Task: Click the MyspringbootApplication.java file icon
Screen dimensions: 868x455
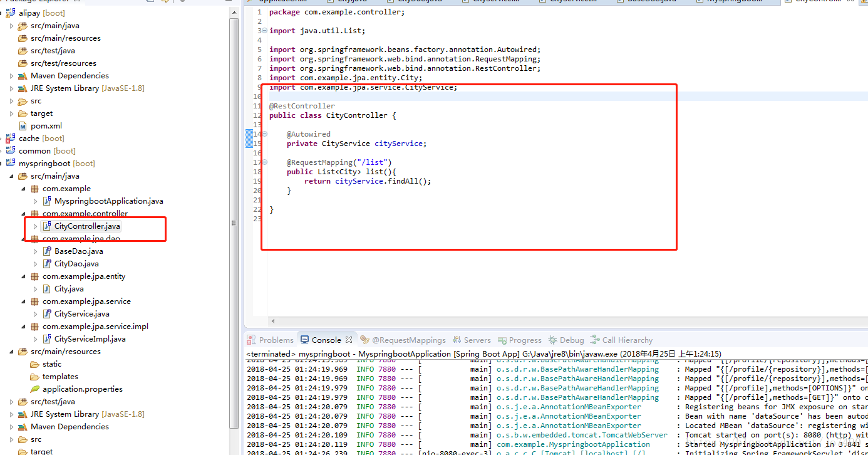Action: click(x=47, y=201)
